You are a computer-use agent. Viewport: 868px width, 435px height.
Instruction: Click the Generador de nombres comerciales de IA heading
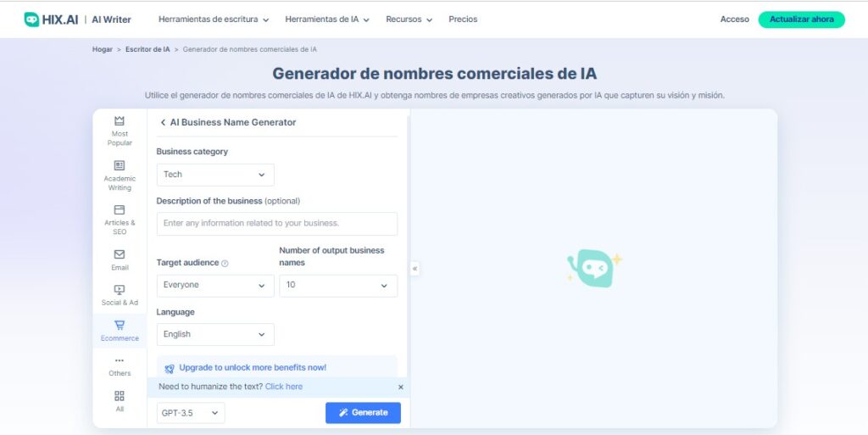pos(435,74)
